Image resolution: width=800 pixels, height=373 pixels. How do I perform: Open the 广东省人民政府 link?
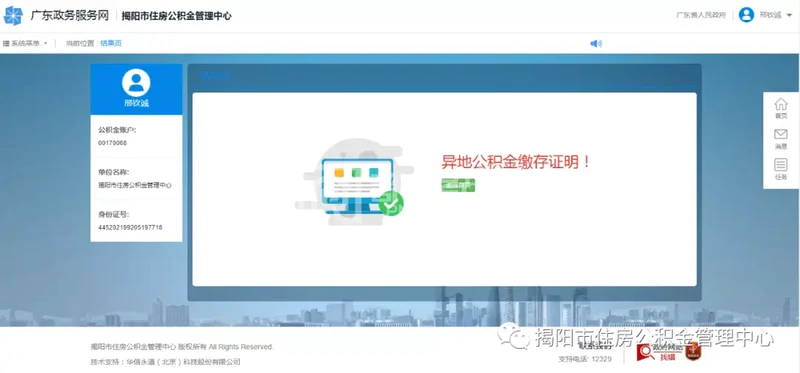[701, 15]
